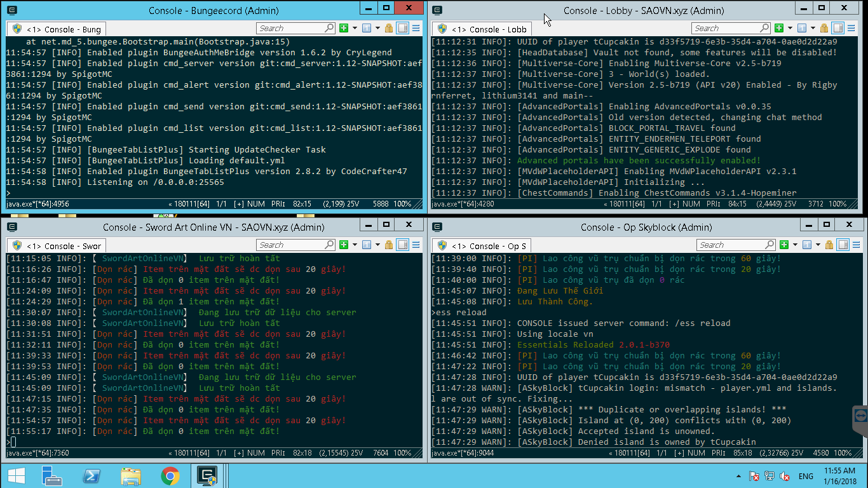Open Server Manager from the taskbar
The width and height of the screenshot is (868, 488).
pos(52,475)
